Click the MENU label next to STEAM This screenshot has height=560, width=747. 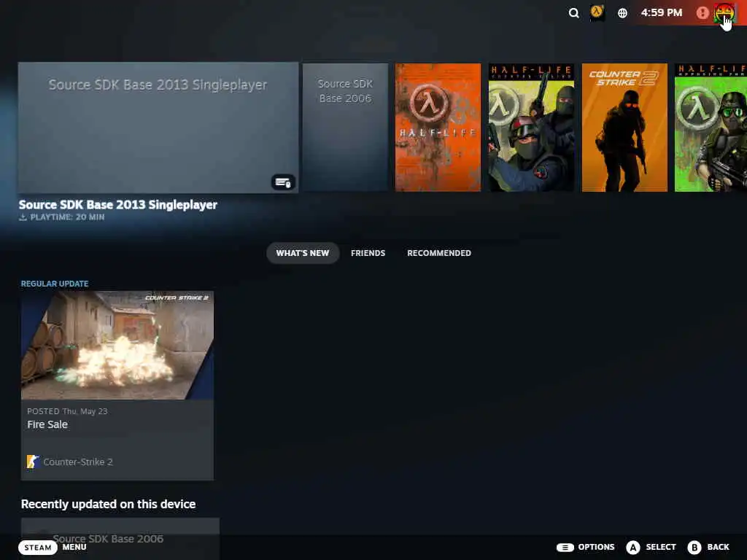point(74,547)
